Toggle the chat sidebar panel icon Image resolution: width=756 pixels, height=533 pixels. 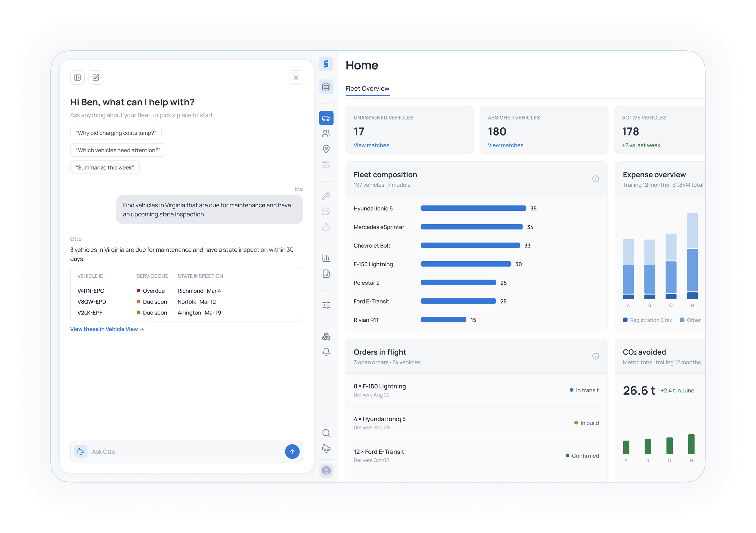pyautogui.click(x=77, y=78)
